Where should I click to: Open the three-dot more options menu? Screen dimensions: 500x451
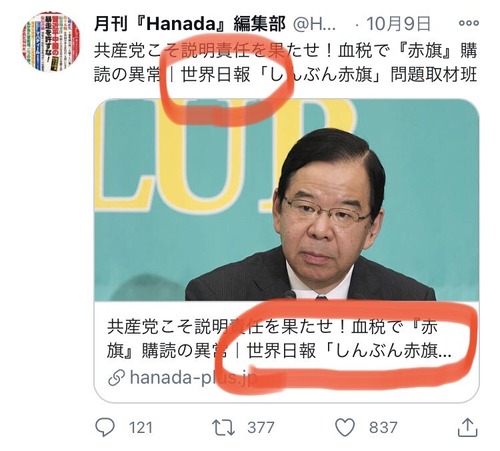coord(469,23)
